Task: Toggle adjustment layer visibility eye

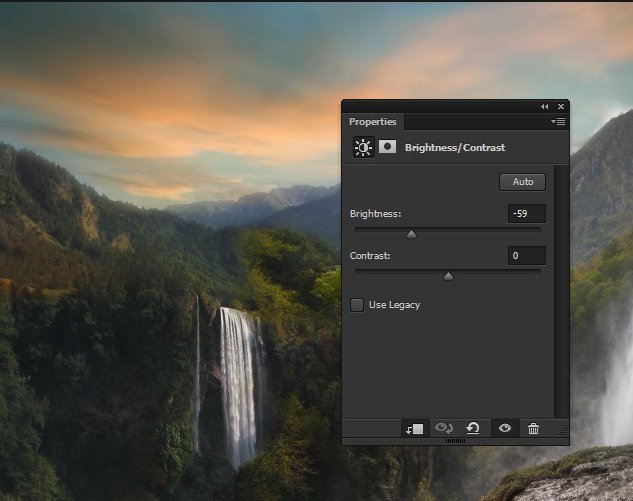Action: (x=505, y=429)
